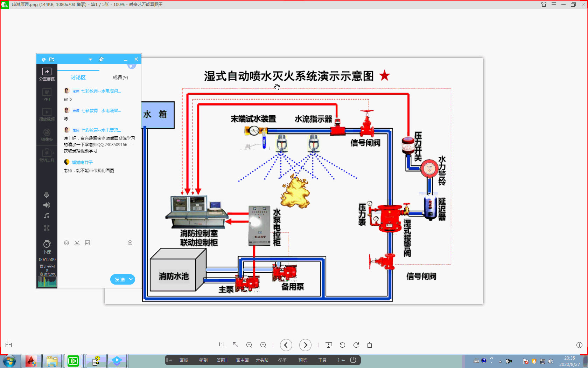Open the dropdown arrow in the chat title bar
The image size is (588, 368).
90,59
